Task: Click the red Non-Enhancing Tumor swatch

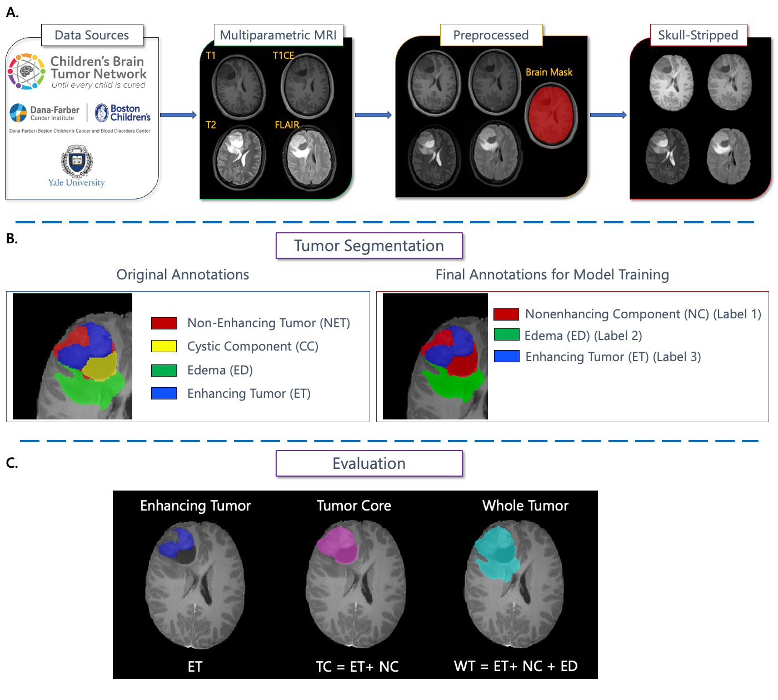Action: (x=164, y=323)
